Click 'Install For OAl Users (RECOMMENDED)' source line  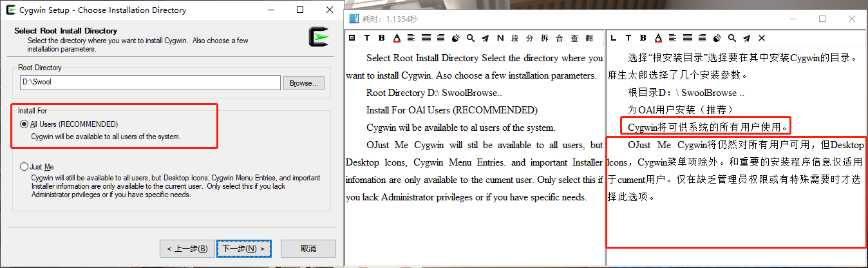pos(452,110)
